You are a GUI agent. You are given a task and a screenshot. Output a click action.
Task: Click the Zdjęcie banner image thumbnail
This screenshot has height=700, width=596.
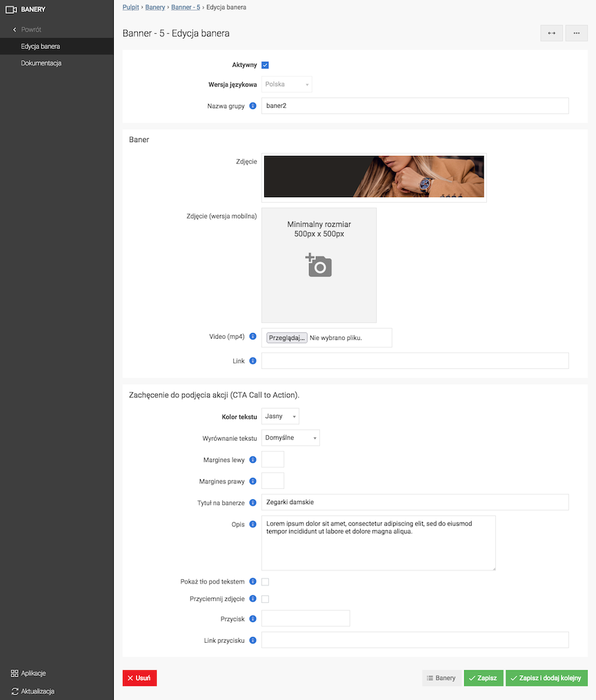click(x=374, y=177)
